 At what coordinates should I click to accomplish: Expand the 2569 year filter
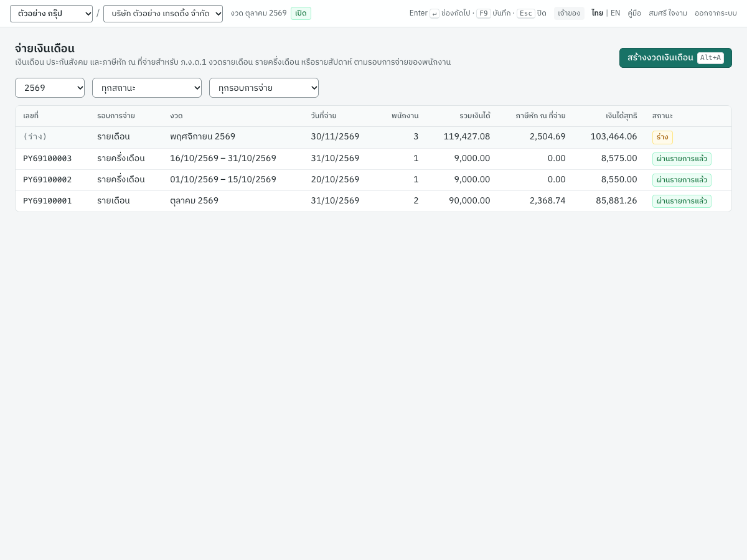50,88
